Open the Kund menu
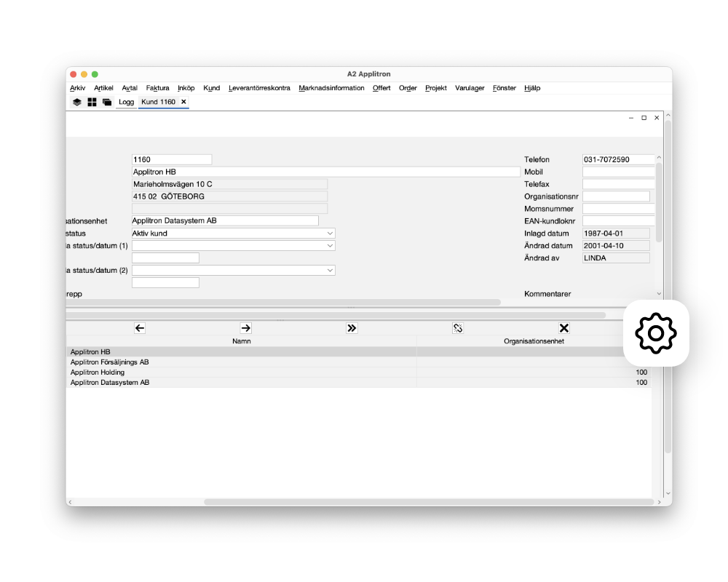The height and width of the screenshot is (582, 728). coord(212,88)
